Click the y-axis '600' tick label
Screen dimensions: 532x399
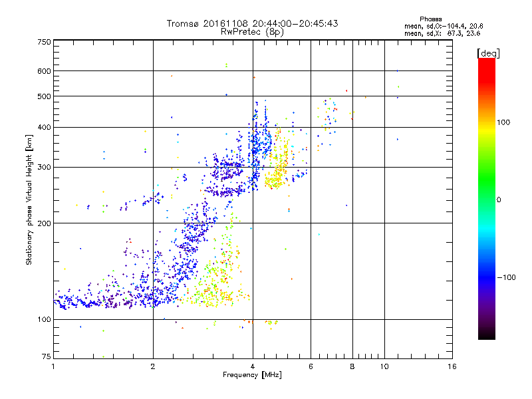[x=45, y=71]
